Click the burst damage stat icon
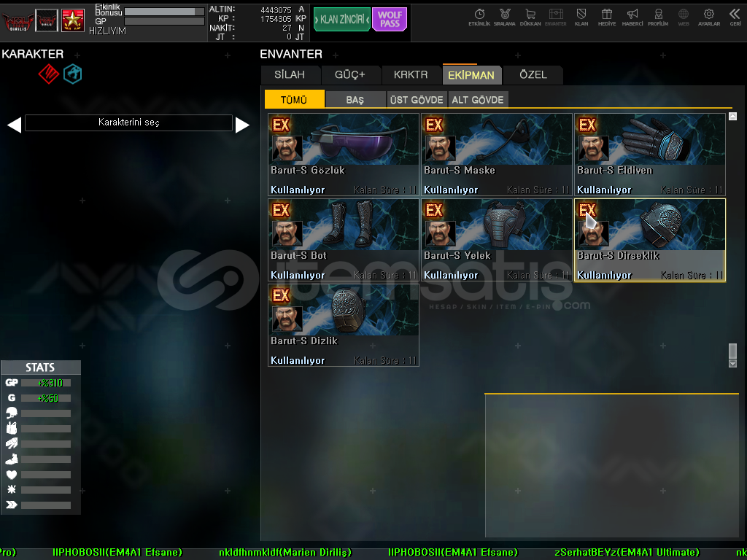Viewport: 747px width, 560px height. click(12, 489)
